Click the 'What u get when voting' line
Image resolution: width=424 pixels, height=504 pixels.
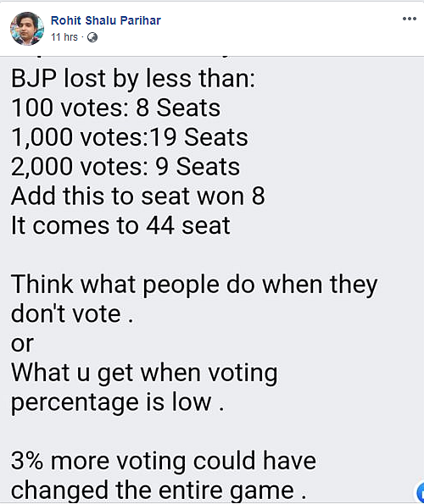click(x=144, y=374)
